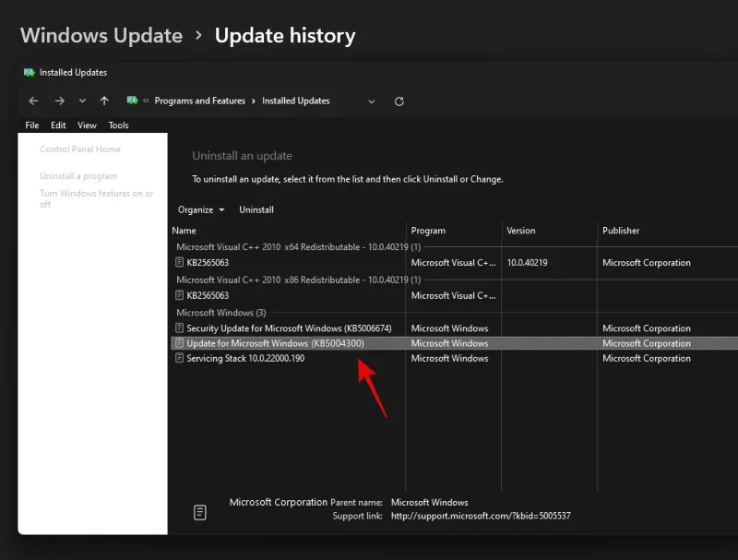Viewport: 738px width, 560px height.
Task: Open the View menu
Action: (x=87, y=125)
